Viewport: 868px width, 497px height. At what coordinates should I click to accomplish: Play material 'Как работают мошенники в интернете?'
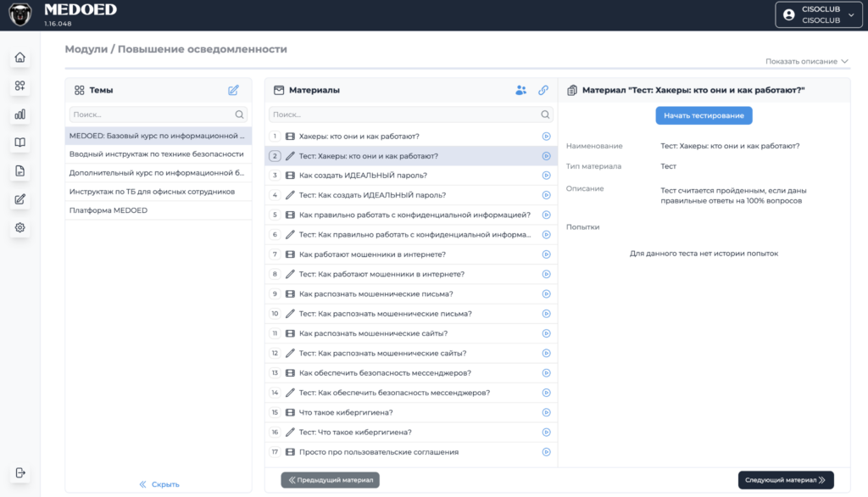click(x=547, y=254)
